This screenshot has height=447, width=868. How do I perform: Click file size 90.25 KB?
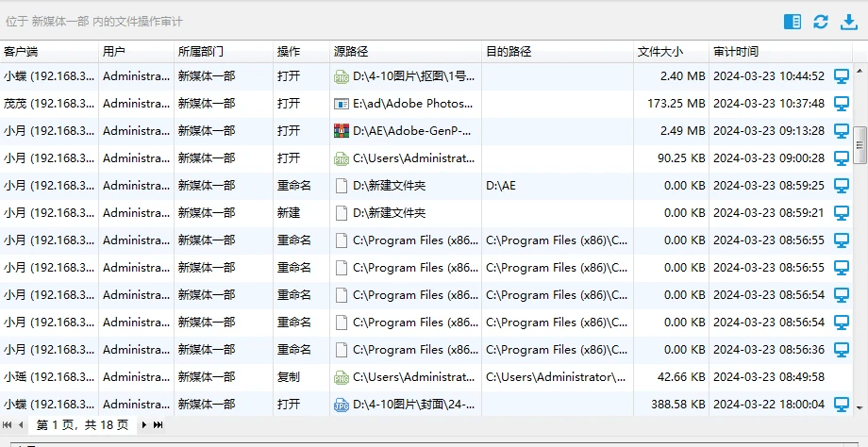tap(681, 158)
